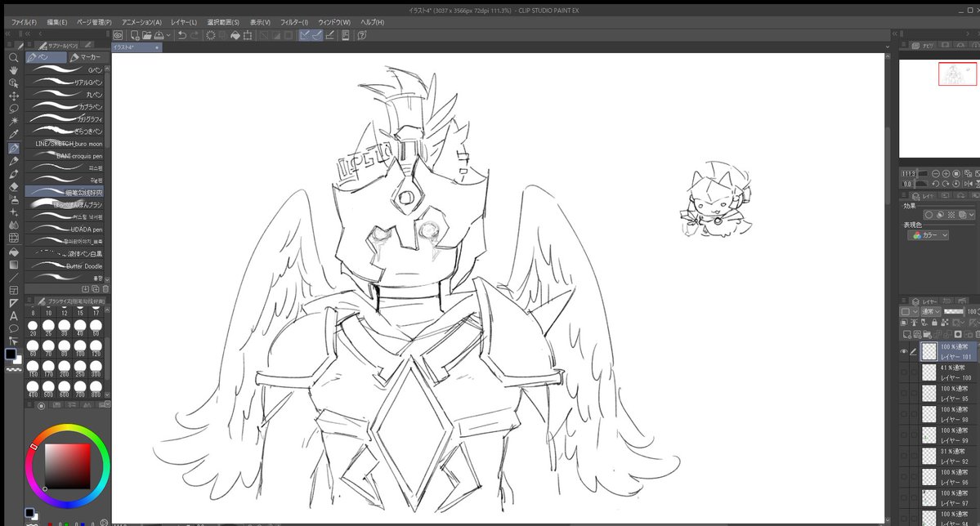Delete sub tool with trash icon
The image size is (980, 526).
(105, 289)
